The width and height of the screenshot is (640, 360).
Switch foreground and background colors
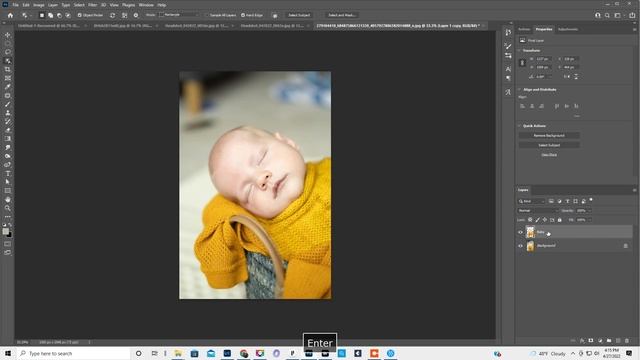[x=10, y=224]
